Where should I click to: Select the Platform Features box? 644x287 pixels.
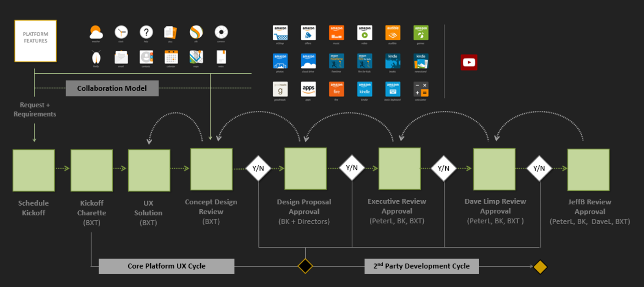click(35, 41)
